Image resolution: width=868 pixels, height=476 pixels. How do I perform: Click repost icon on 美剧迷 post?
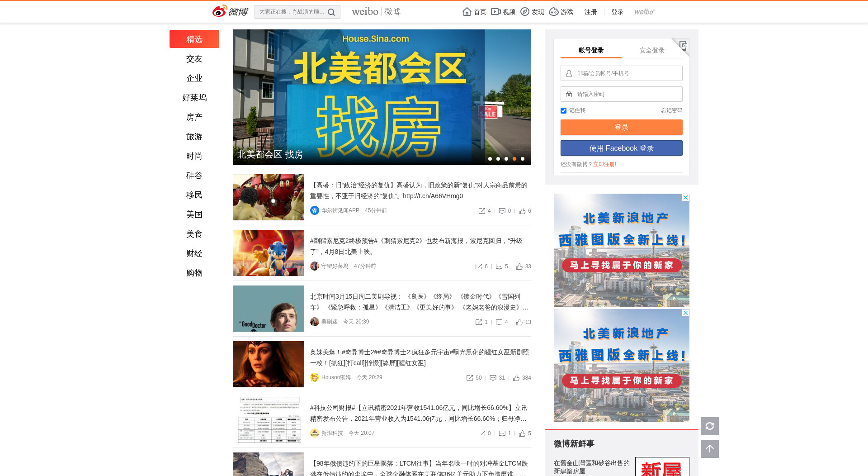(x=479, y=322)
